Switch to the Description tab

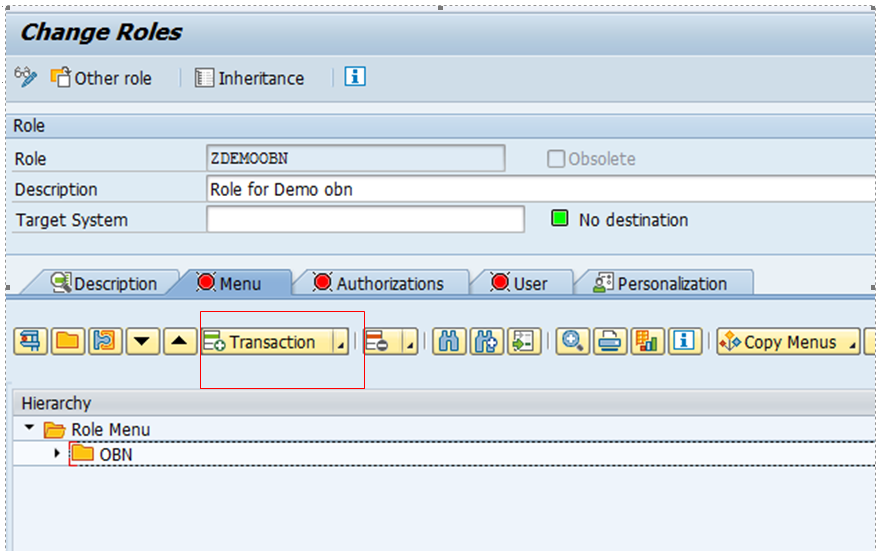click(103, 283)
